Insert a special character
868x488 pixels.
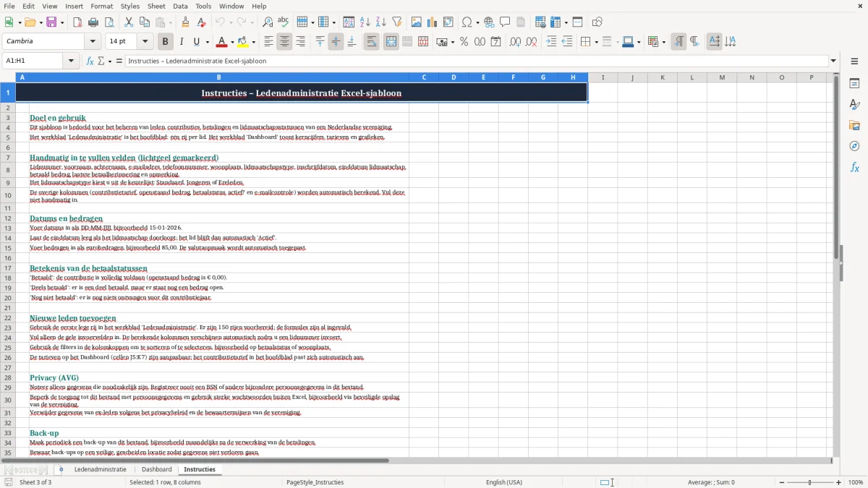coord(467,22)
